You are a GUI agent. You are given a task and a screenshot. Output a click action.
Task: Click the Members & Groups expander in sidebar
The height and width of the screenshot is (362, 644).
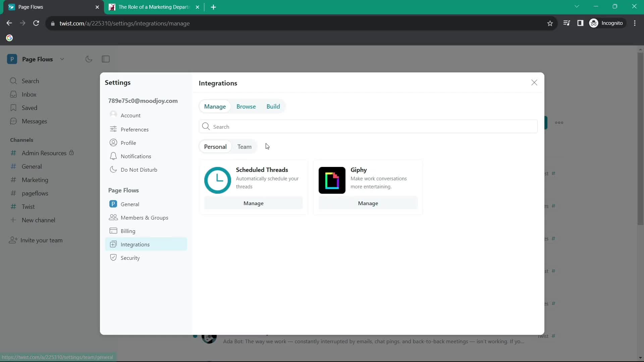(x=144, y=217)
